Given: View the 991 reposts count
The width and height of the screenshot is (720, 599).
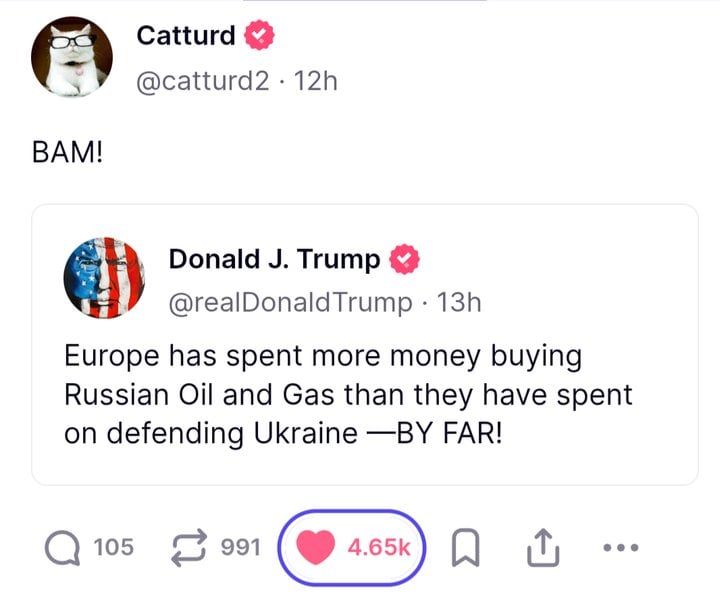Looking at the screenshot, I should point(240,546).
